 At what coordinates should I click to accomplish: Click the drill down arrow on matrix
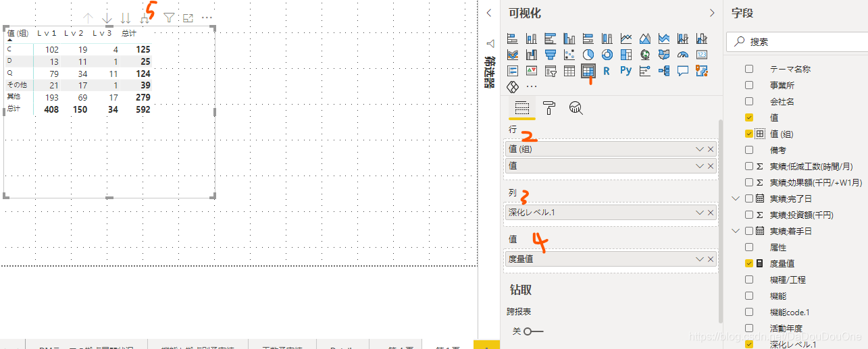107,18
